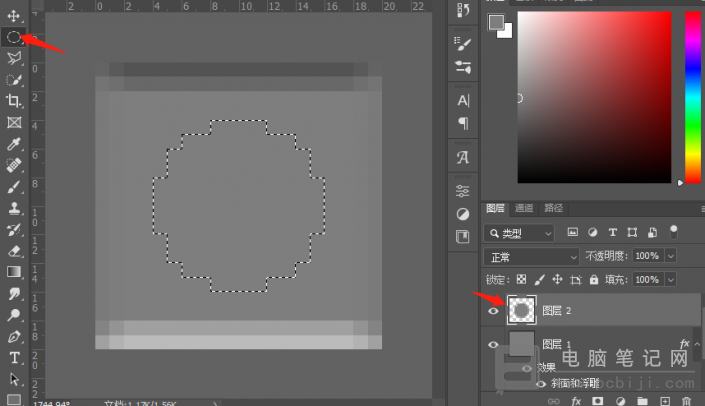Select the 图层 2 thumbnail
The image size is (705, 406).
tap(522, 310)
